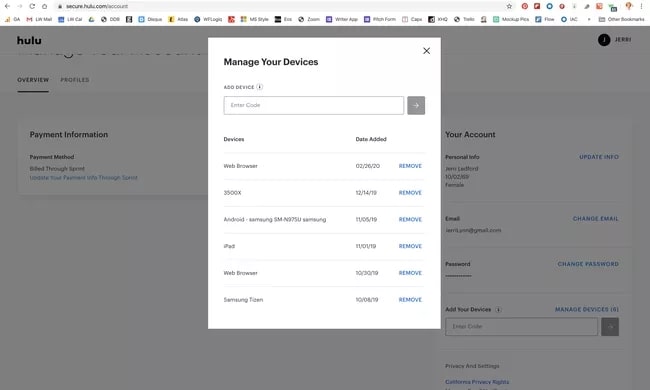Open the WFLogiq bookmark
The width and height of the screenshot is (650, 390).
208,19
